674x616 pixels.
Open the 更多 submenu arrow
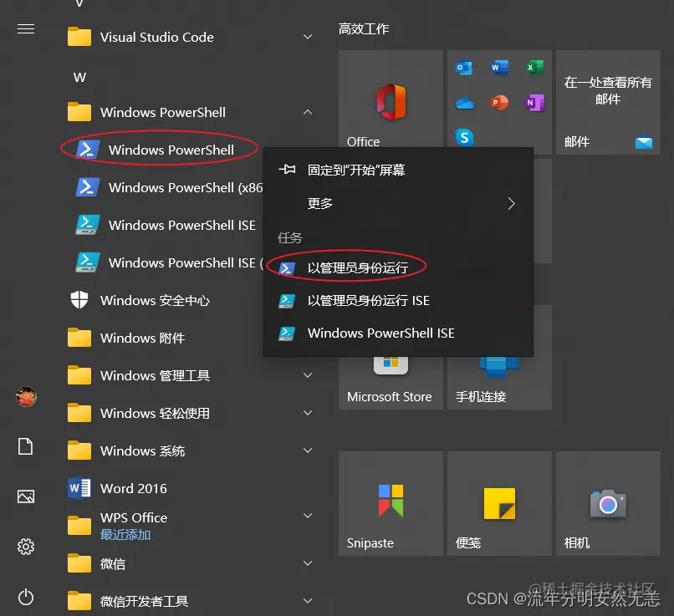(x=511, y=203)
